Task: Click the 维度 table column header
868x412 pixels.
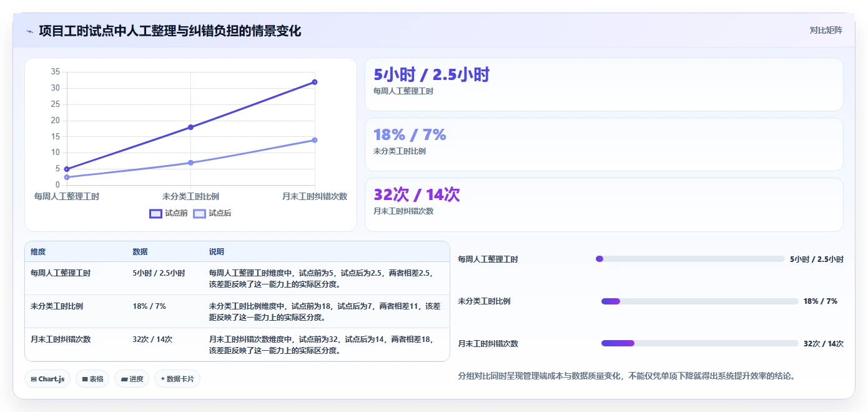Action: coord(38,252)
